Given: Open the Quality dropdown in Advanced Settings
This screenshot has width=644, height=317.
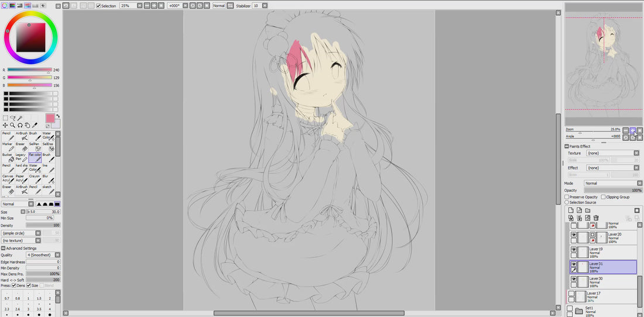Looking at the screenshot, I should 43,255.
